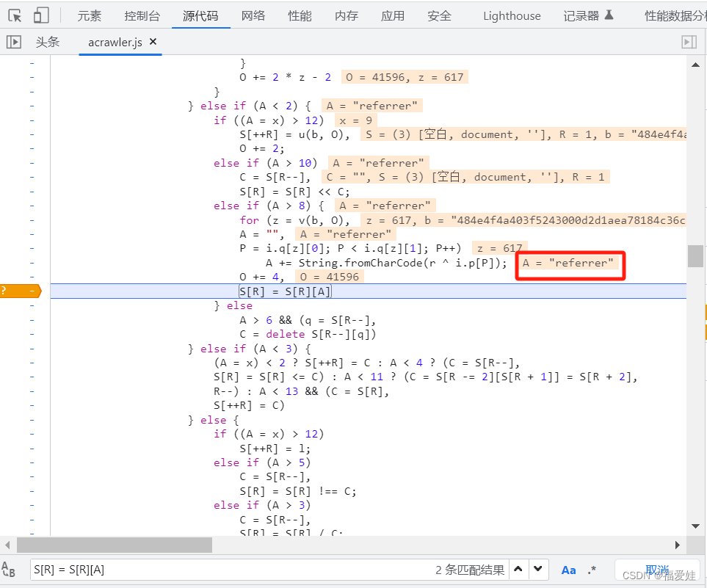Click the 取消 cancel search button
The height and width of the screenshot is (588, 707).
657,570
